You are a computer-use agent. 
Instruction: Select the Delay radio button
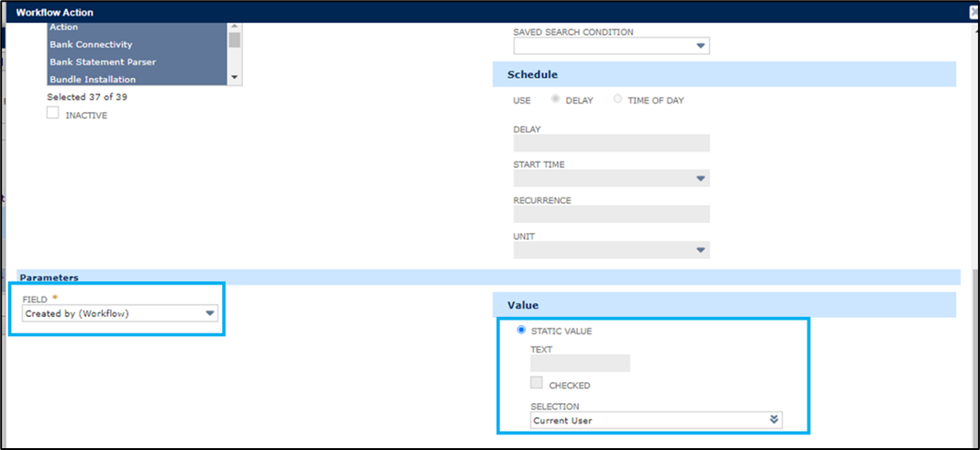coord(555,99)
